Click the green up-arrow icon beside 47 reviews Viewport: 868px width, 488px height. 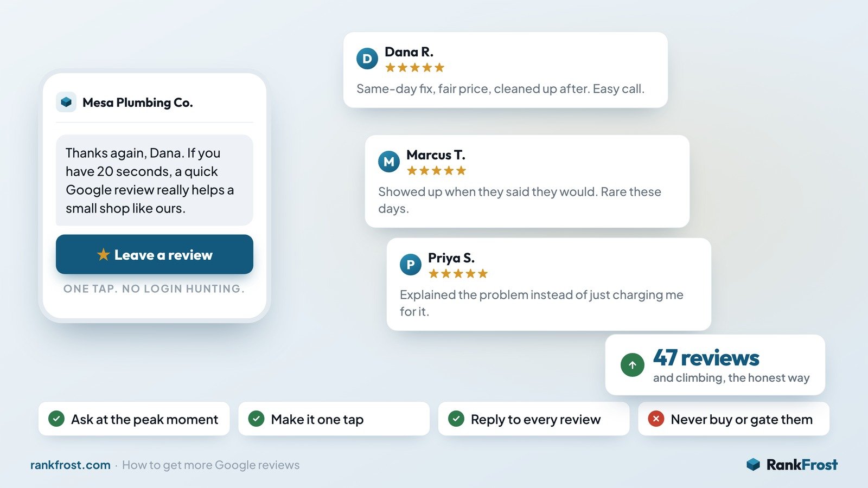click(633, 365)
